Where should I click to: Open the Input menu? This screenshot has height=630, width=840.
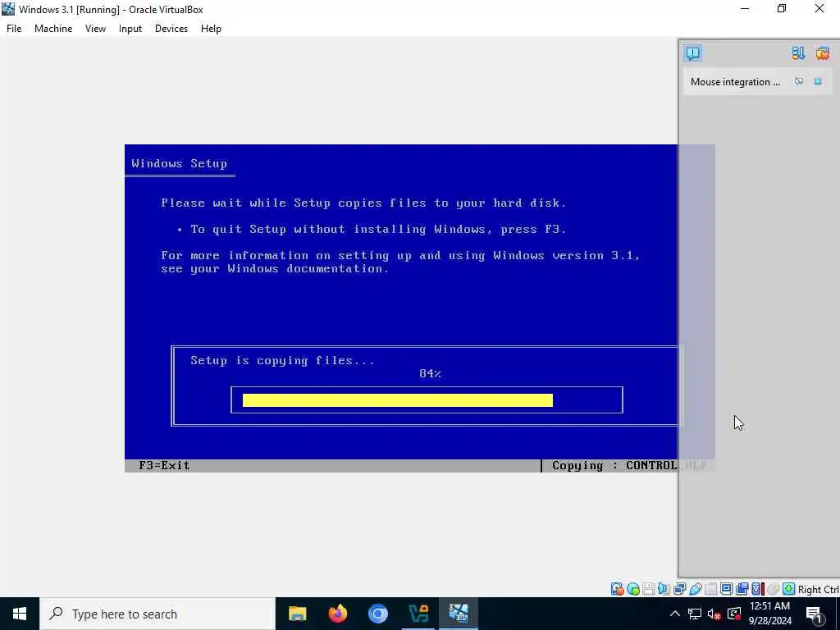pyautogui.click(x=130, y=29)
